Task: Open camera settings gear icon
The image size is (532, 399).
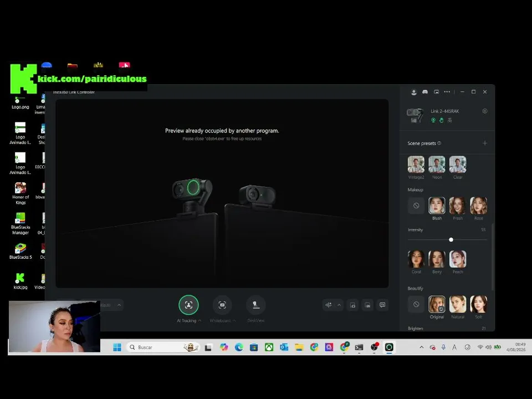Action: [485, 111]
